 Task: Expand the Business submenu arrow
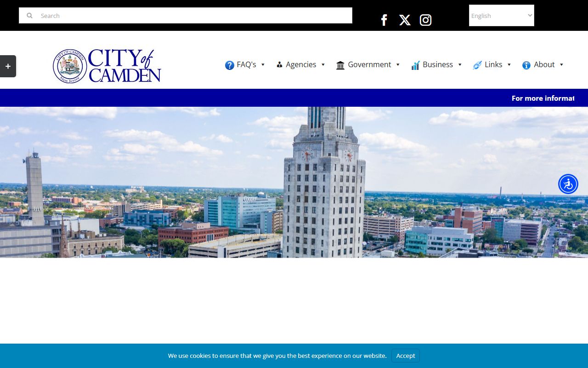[x=460, y=65]
